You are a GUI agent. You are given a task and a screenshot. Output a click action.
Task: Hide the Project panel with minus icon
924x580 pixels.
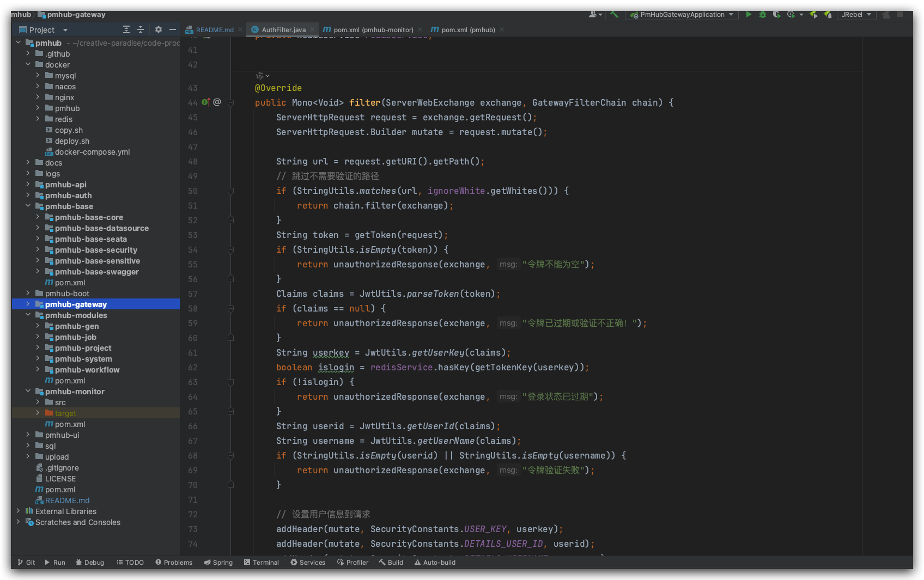(x=173, y=30)
